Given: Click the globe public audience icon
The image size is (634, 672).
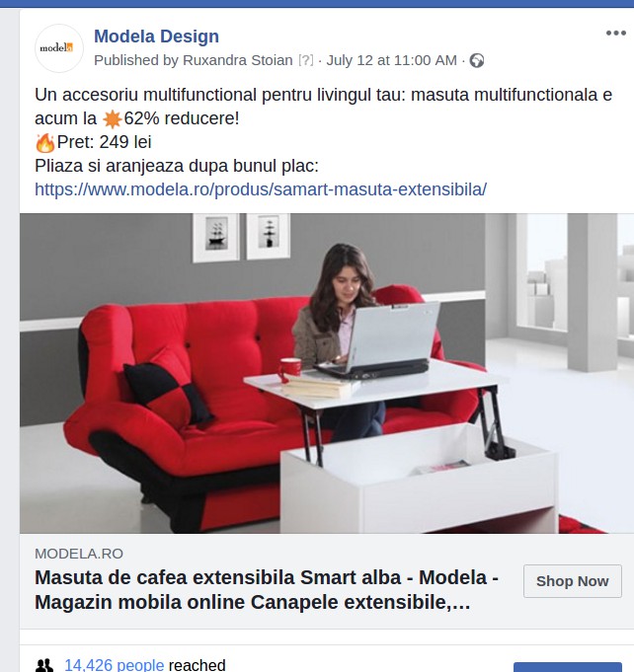Looking at the screenshot, I should [x=477, y=60].
